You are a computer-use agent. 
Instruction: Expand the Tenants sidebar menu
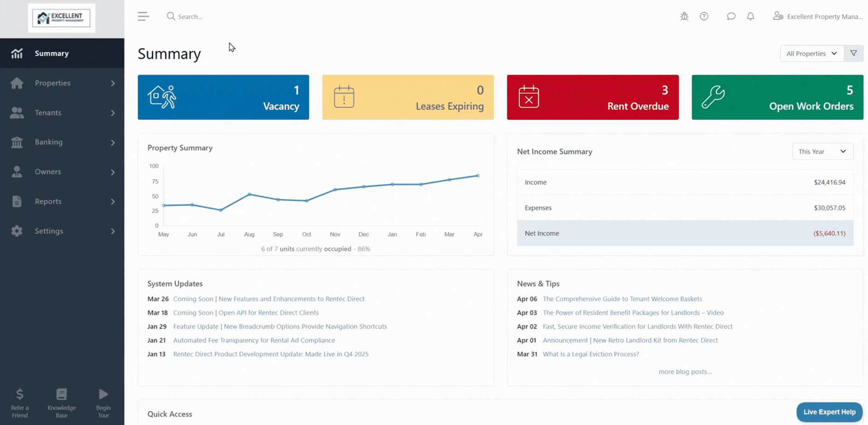click(62, 113)
